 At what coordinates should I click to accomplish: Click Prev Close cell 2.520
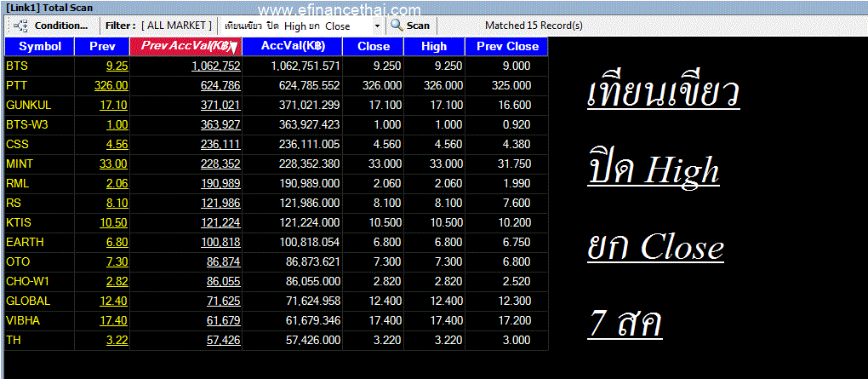(x=517, y=281)
